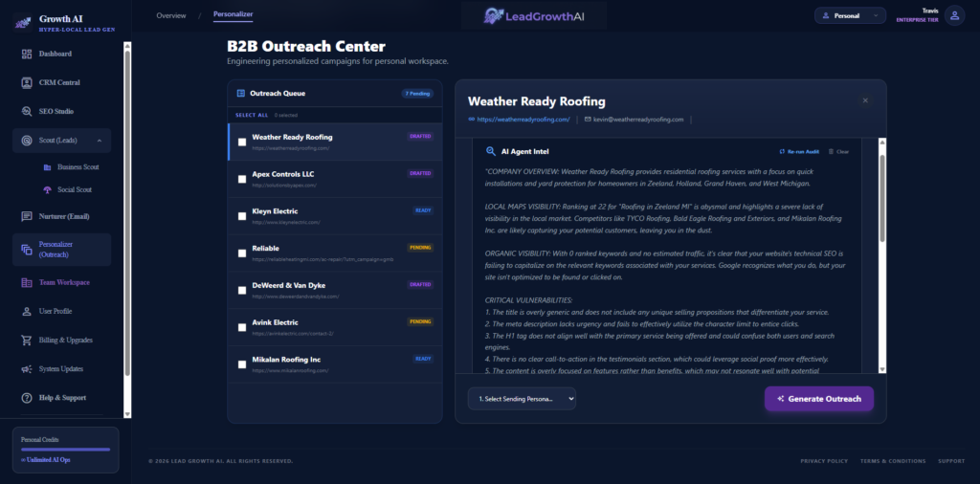Image resolution: width=980 pixels, height=484 pixels.
Task: Click Re-run Audit text button
Action: point(803,152)
